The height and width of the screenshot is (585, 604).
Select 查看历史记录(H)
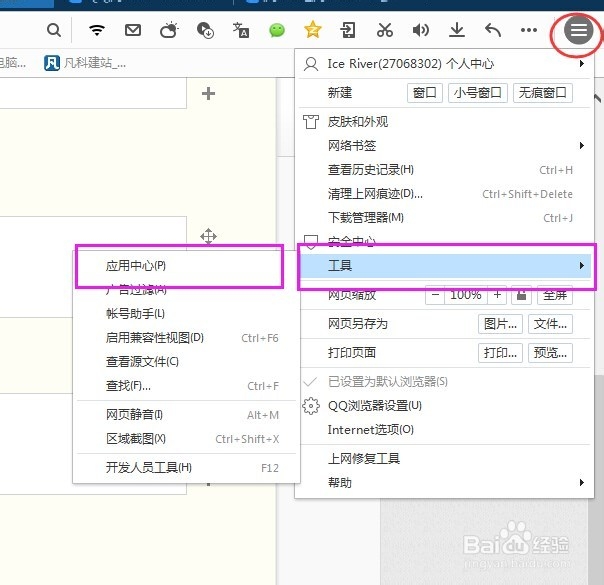445,170
